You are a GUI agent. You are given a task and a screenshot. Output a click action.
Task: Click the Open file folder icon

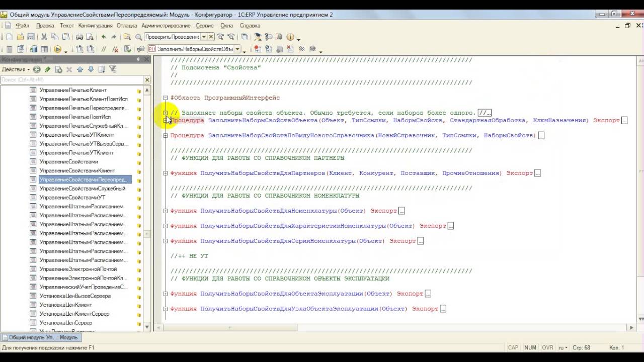click(20, 37)
